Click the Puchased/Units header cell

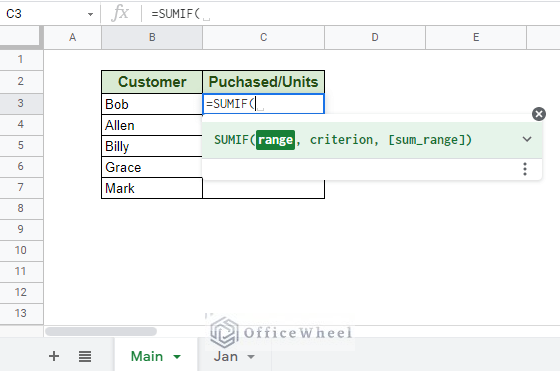264,82
